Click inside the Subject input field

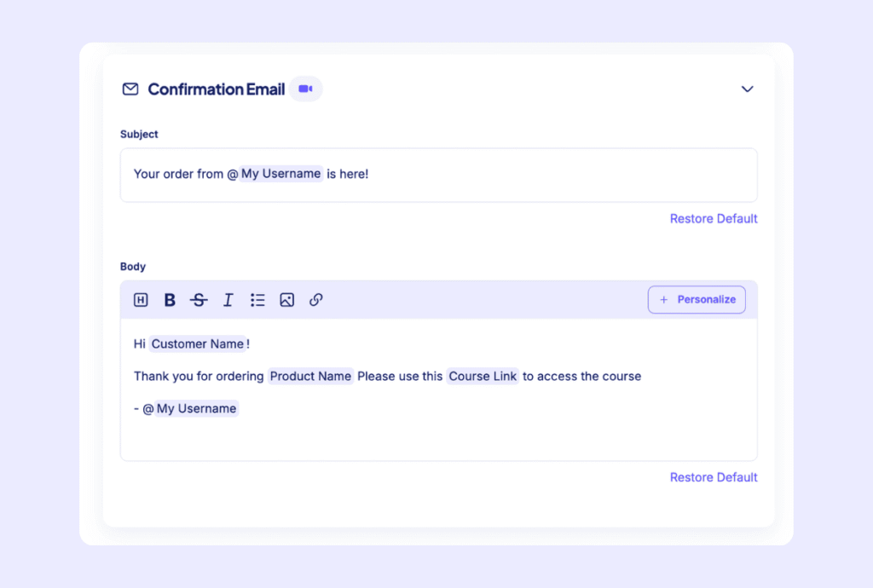439,175
